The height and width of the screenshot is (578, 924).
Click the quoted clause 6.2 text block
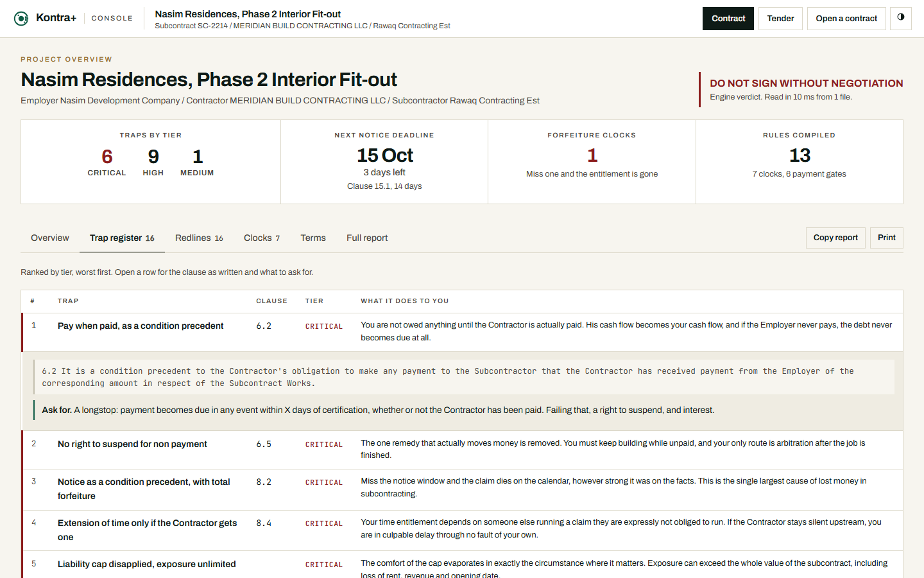click(464, 377)
